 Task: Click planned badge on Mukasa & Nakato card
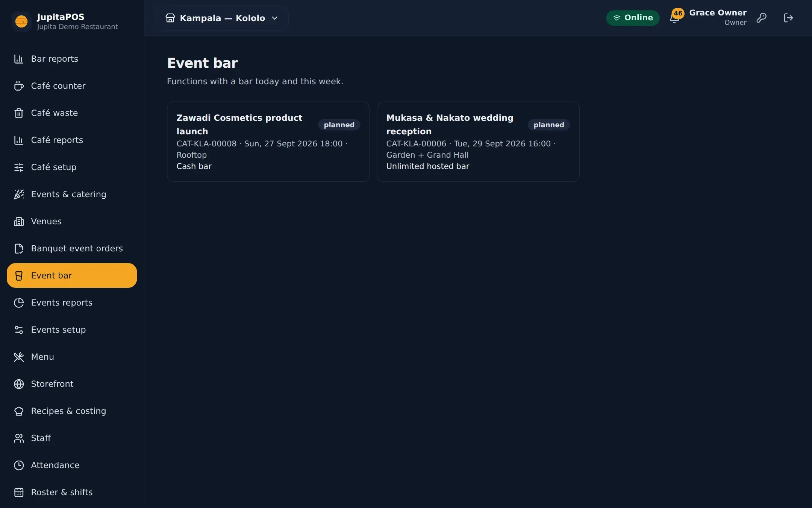(549, 125)
